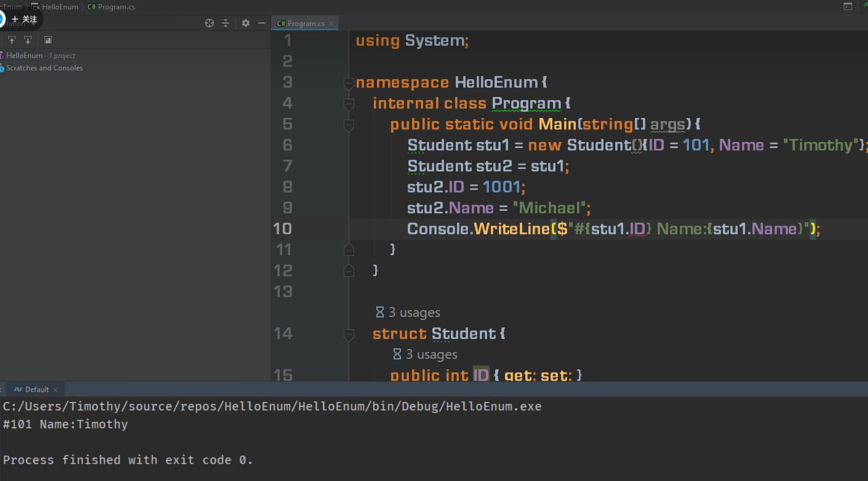
Task: Click line number 6 in gutter
Action: [287, 145]
